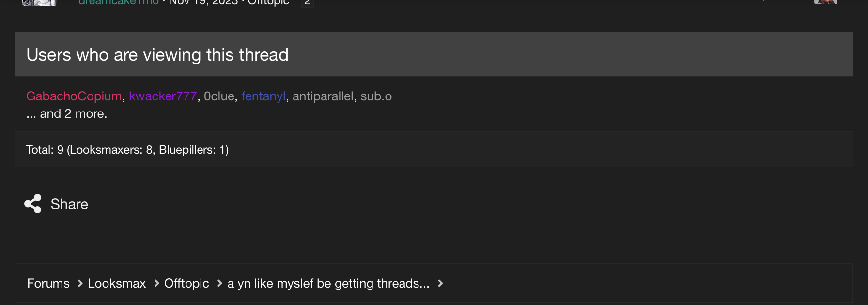Click the chevron after Forums breadcrumb
The width and height of the screenshot is (868, 305).
80,283
